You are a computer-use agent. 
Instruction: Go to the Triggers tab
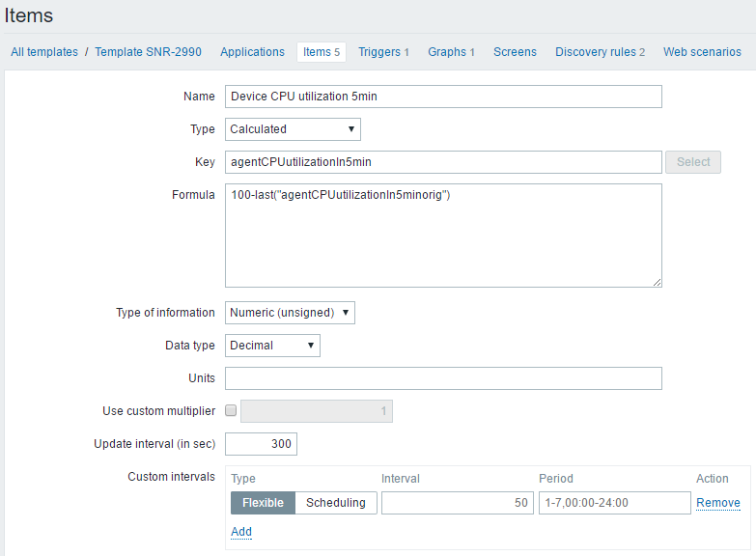[383, 52]
